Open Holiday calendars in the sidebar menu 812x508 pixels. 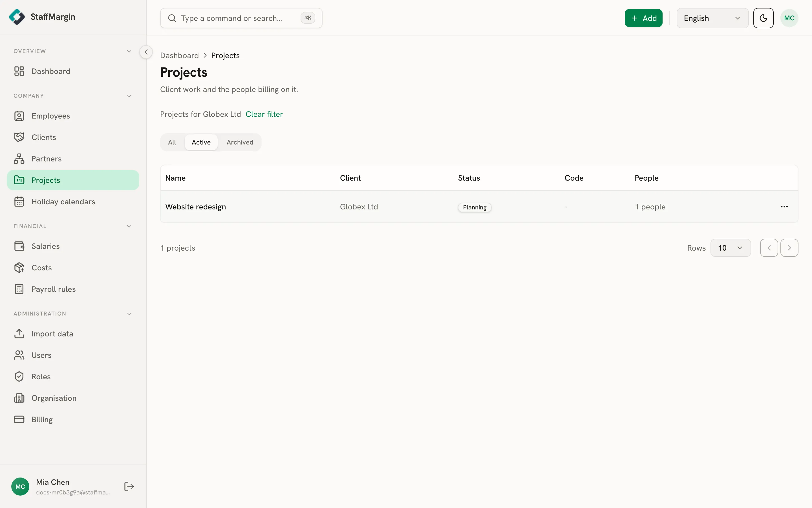73,202
